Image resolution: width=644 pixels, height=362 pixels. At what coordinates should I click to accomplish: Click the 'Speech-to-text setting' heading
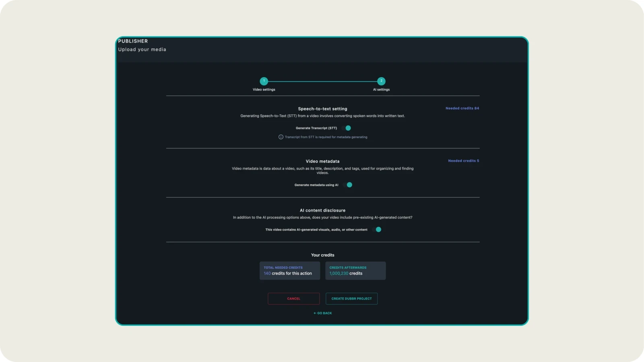[322, 109]
